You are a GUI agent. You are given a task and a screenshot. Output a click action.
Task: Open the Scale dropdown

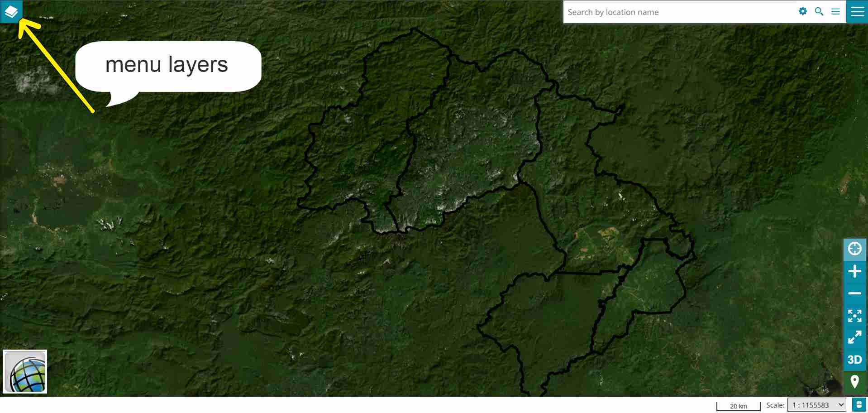click(816, 405)
